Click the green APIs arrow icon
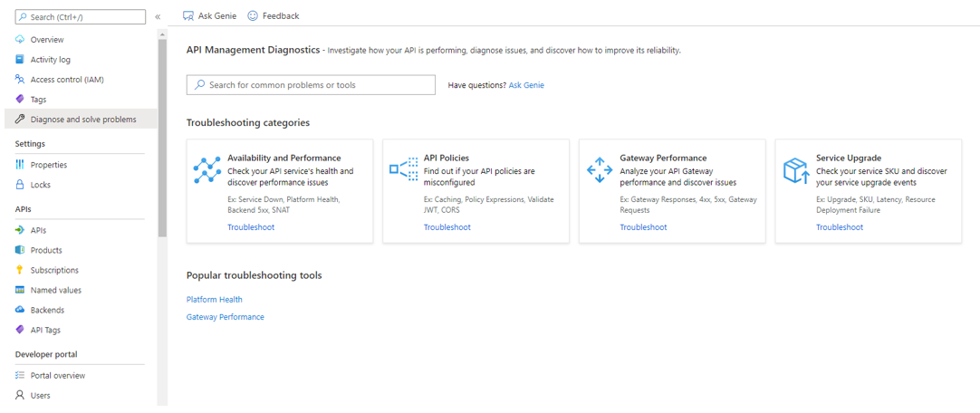 20,230
